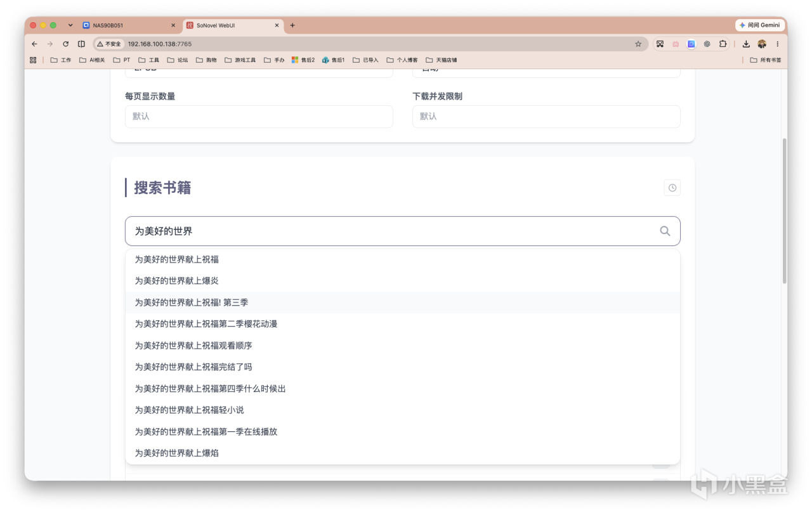Open the 手办 bookmarks folder
The image size is (812, 513).
274,60
